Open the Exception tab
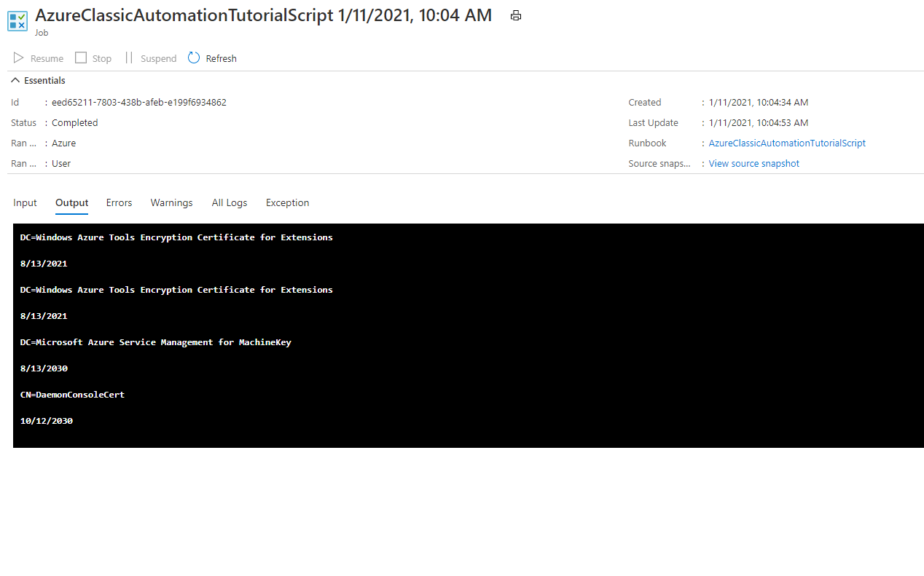 287,202
